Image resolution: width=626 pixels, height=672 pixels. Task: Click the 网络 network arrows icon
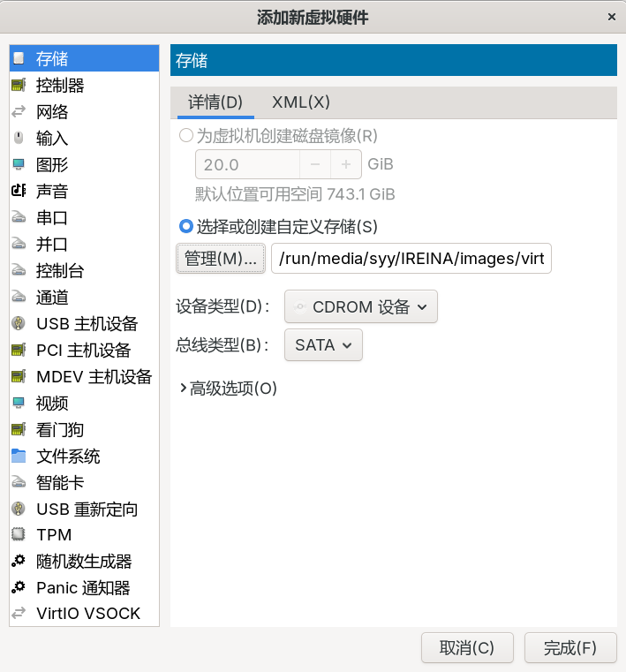19,112
